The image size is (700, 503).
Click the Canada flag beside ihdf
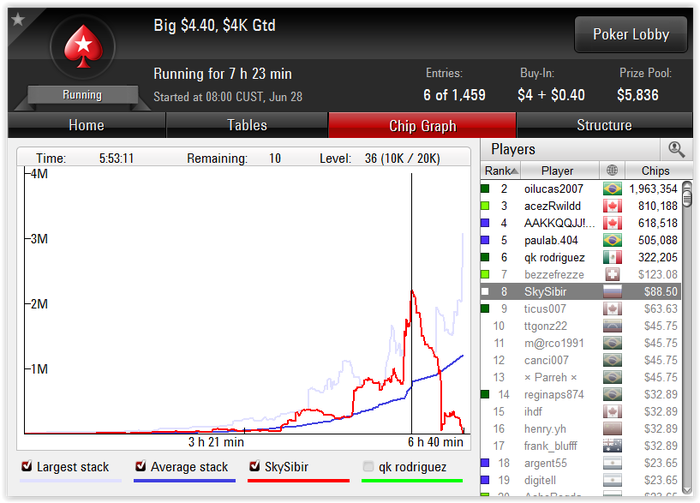pyautogui.click(x=612, y=412)
